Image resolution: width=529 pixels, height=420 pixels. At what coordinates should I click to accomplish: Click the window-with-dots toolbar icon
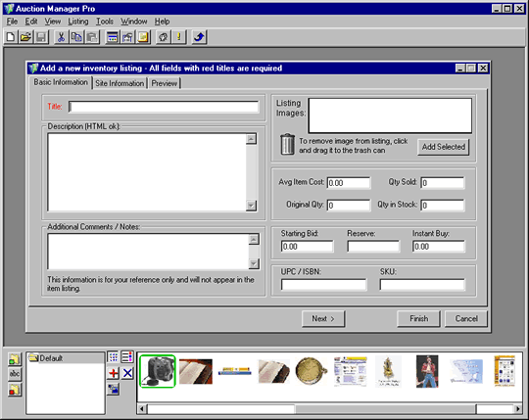[112, 37]
